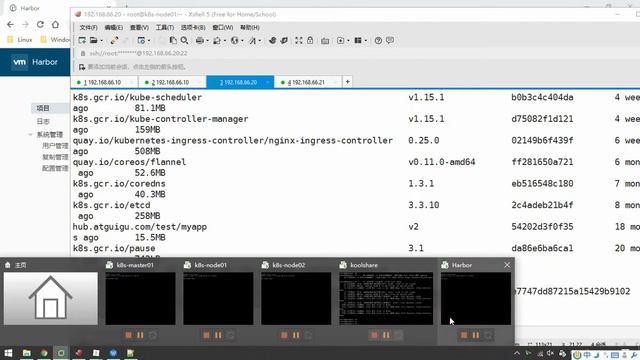640x360 pixels.
Task: Select the Logs item in Harbor sidebar
Action: click(43, 121)
